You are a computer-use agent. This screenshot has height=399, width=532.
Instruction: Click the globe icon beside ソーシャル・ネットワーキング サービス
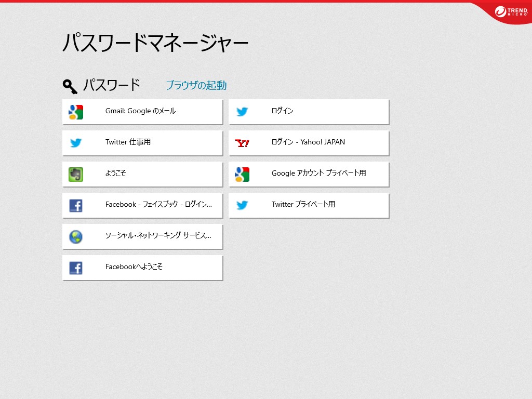pos(76,237)
